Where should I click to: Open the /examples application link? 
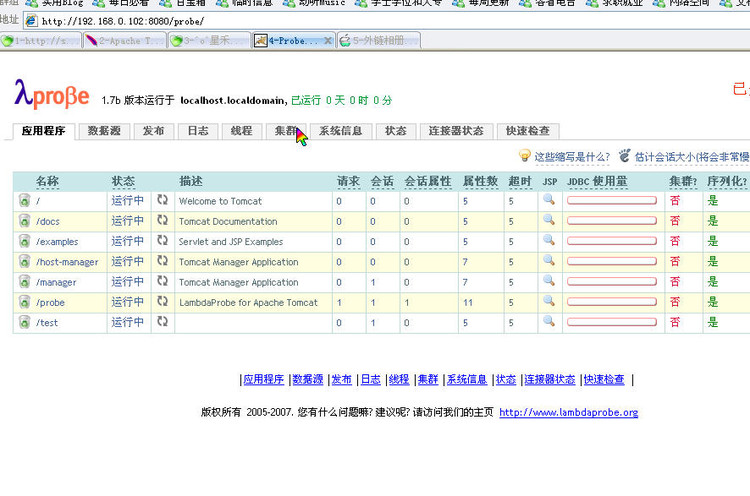pyautogui.click(x=57, y=242)
